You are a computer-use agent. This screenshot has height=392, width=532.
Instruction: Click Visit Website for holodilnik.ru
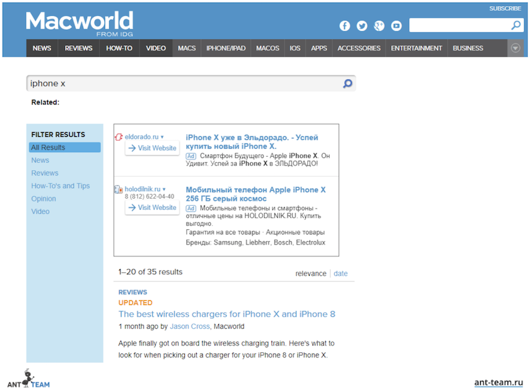tap(152, 207)
